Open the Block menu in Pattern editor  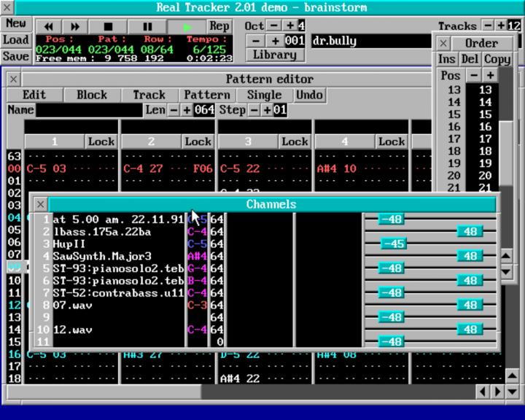pyautogui.click(x=92, y=95)
